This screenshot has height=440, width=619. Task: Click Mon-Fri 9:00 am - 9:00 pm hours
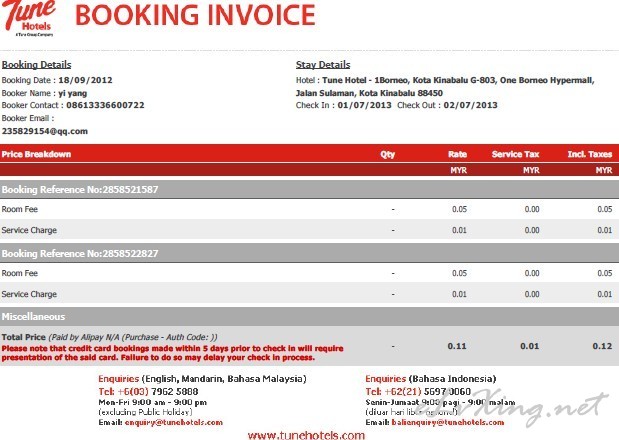pyautogui.click(x=153, y=403)
